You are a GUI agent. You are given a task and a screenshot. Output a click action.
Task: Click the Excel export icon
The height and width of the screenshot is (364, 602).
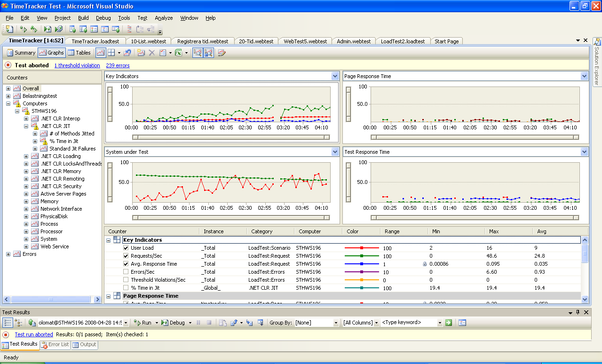(179, 53)
